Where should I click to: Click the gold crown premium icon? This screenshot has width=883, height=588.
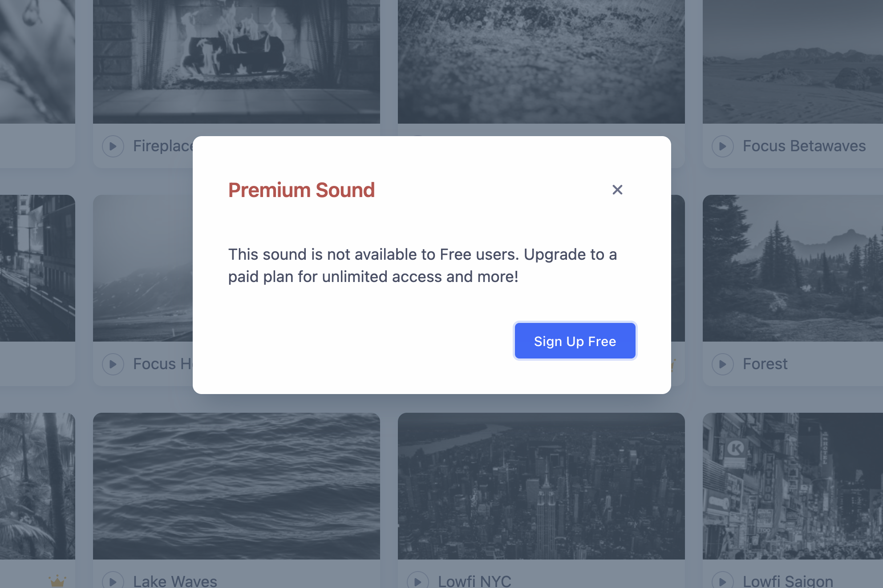pos(57,580)
